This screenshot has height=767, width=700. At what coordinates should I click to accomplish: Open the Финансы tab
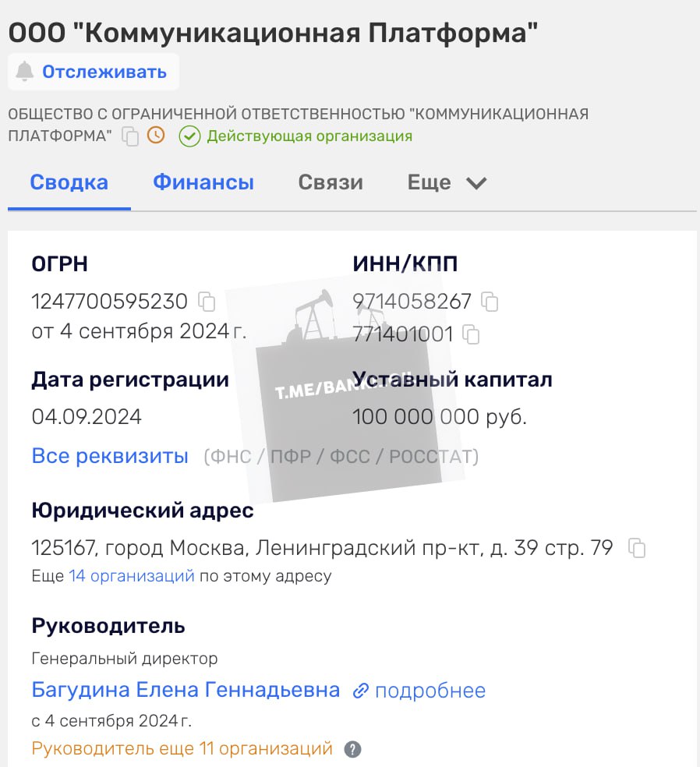pyautogui.click(x=203, y=182)
